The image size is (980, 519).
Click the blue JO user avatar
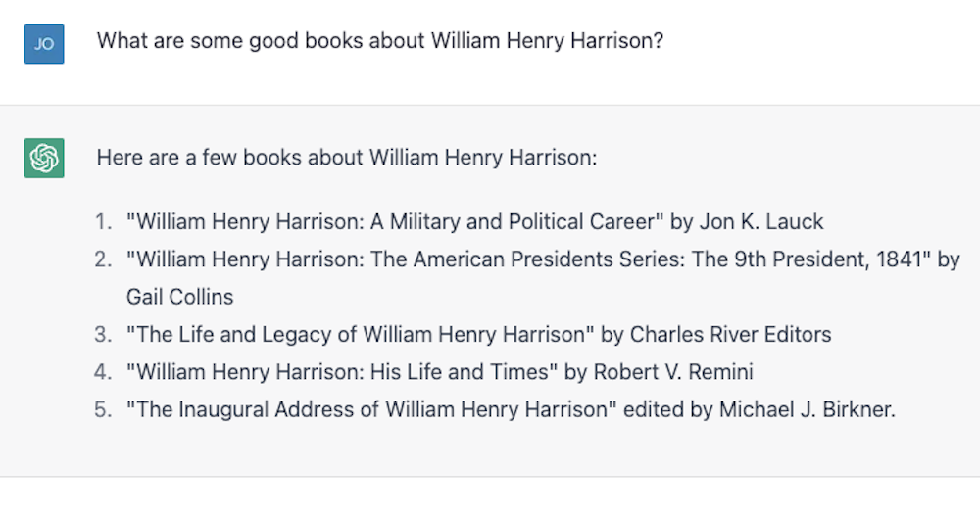pyautogui.click(x=44, y=44)
